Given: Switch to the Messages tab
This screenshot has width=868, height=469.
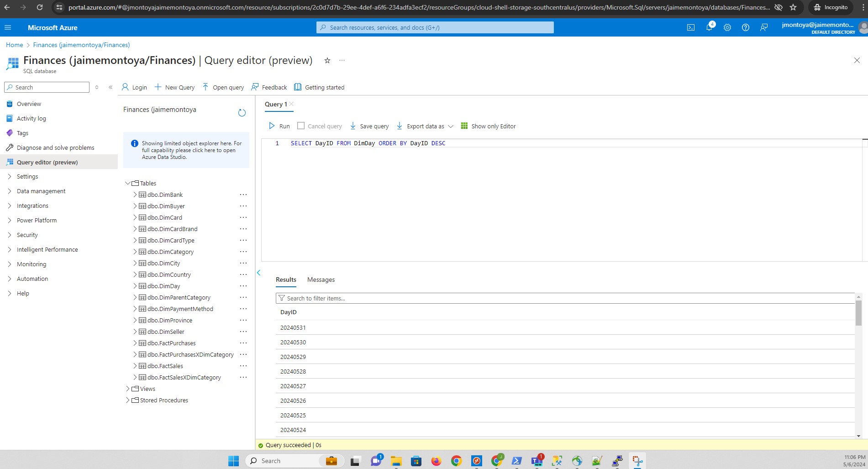Looking at the screenshot, I should tap(321, 279).
